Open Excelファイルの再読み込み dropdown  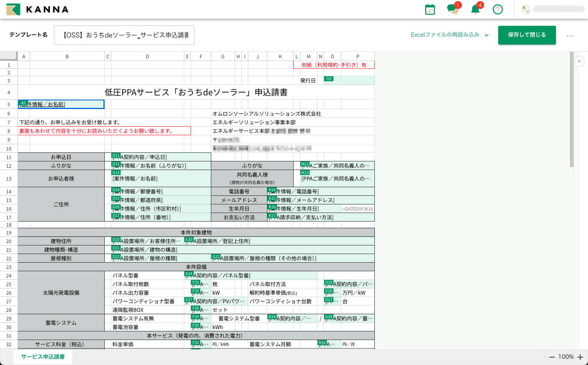point(449,35)
